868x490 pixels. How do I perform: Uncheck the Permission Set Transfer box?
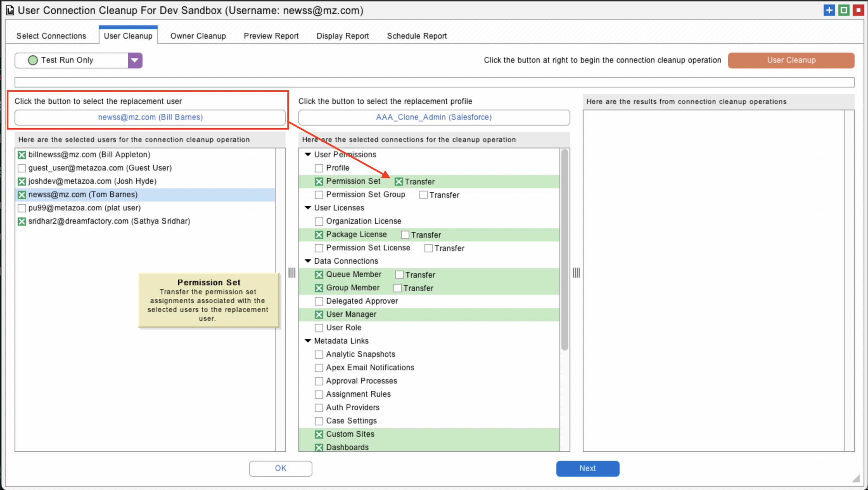coord(399,182)
